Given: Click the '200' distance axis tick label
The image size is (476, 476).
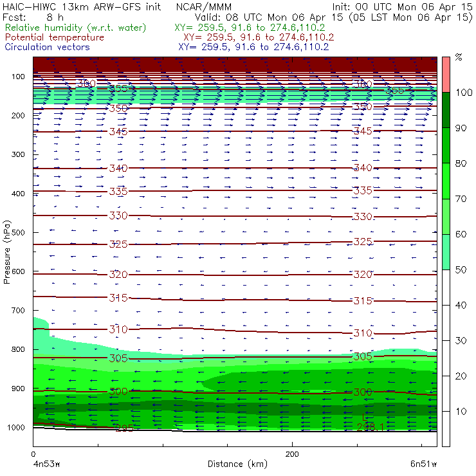Looking at the screenshot, I should pyautogui.click(x=292, y=454).
